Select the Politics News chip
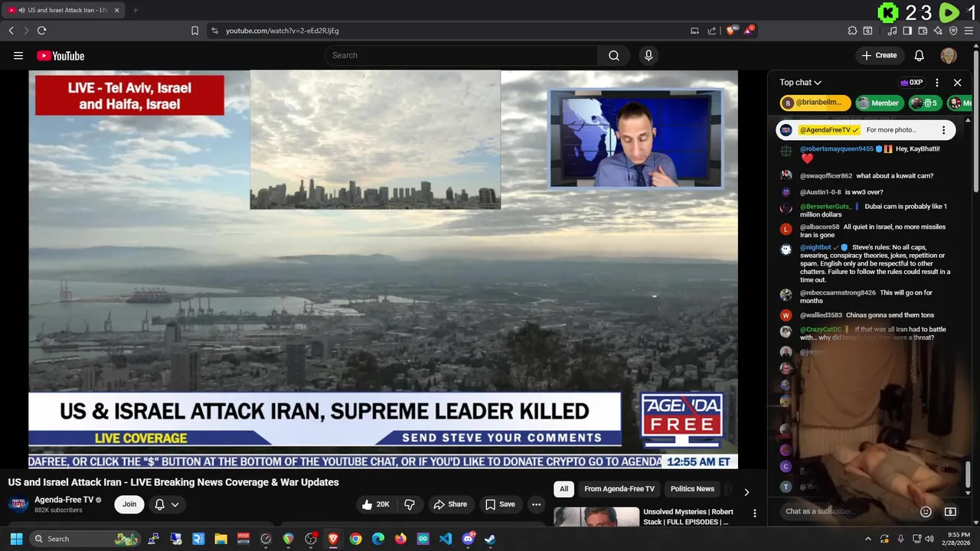The width and height of the screenshot is (980, 551). tap(692, 489)
